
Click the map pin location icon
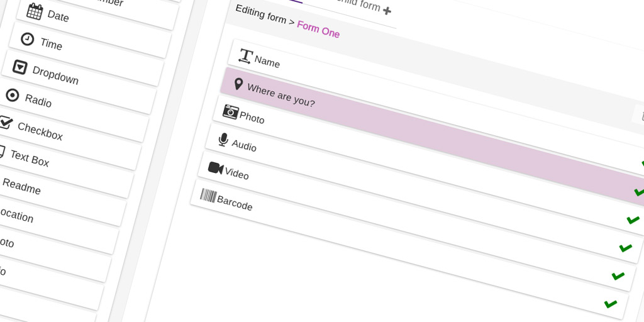[238, 84]
